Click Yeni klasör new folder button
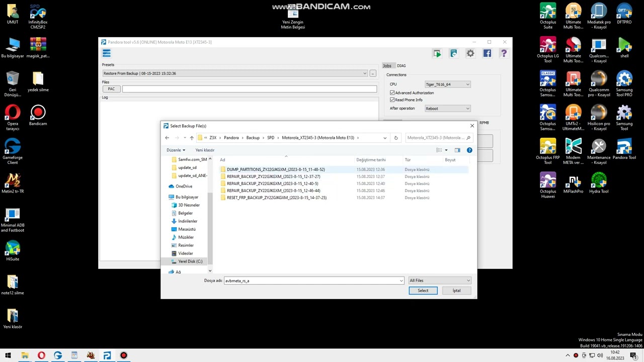644x362 pixels. pos(205,150)
